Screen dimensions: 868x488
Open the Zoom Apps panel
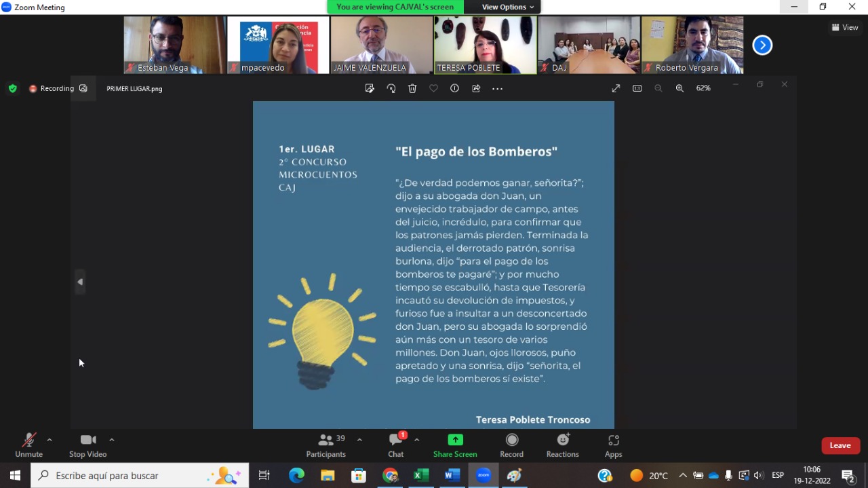click(613, 445)
